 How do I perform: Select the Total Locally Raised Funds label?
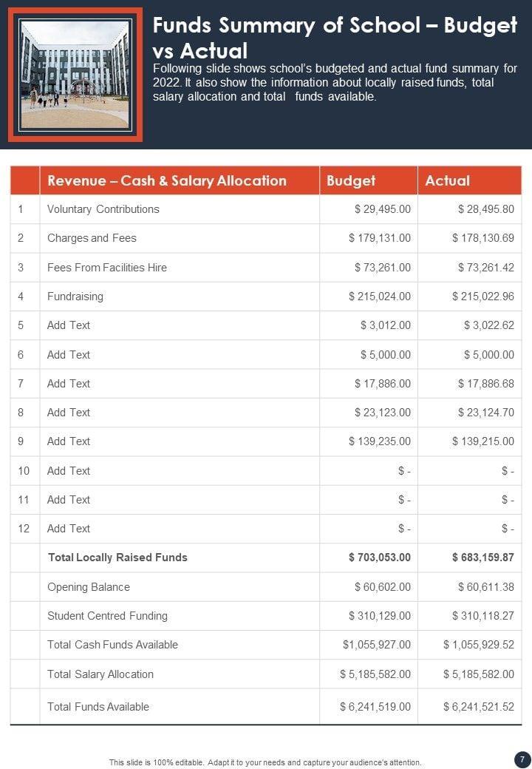[x=117, y=558]
